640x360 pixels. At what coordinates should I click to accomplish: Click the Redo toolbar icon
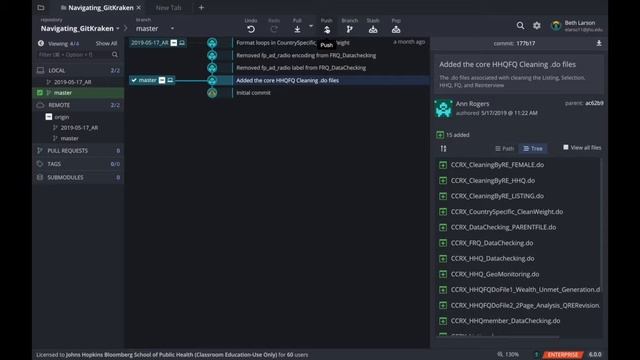(x=274, y=29)
